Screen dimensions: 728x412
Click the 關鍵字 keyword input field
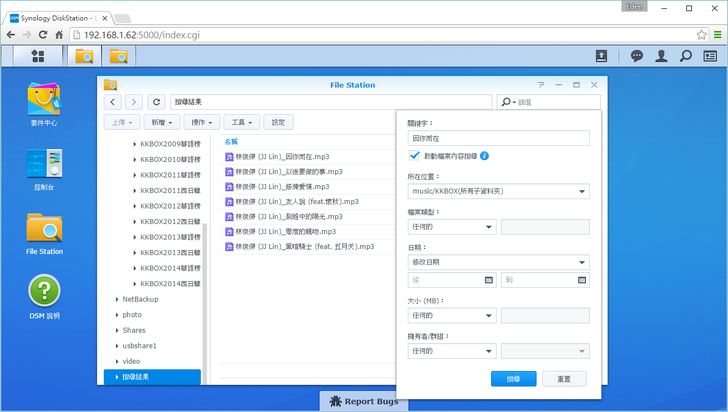498,138
